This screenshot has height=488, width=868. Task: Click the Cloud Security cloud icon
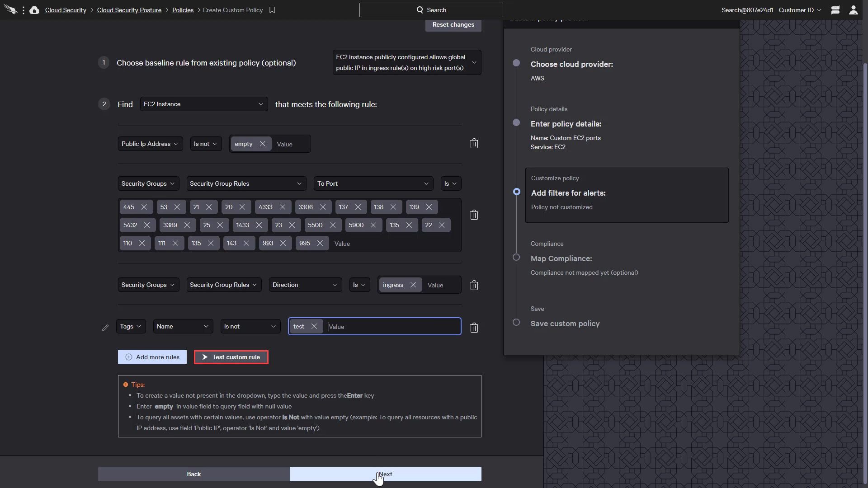[x=34, y=10]
